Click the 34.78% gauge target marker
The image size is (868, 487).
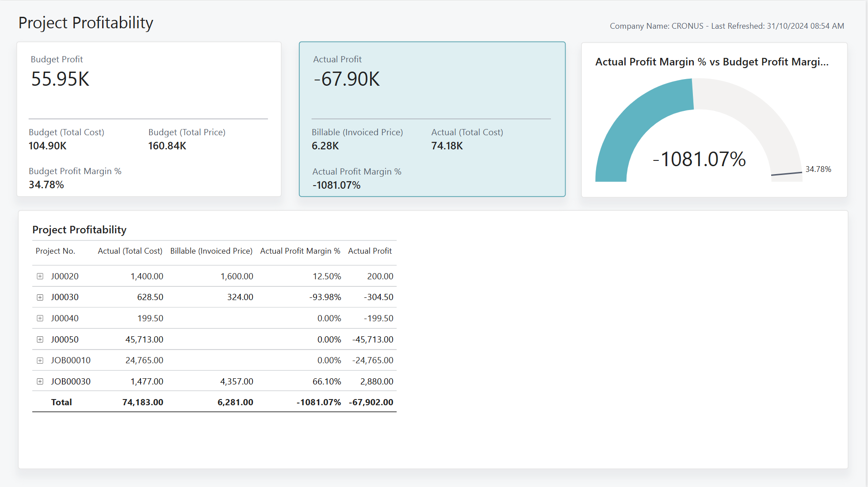(786, 174)
